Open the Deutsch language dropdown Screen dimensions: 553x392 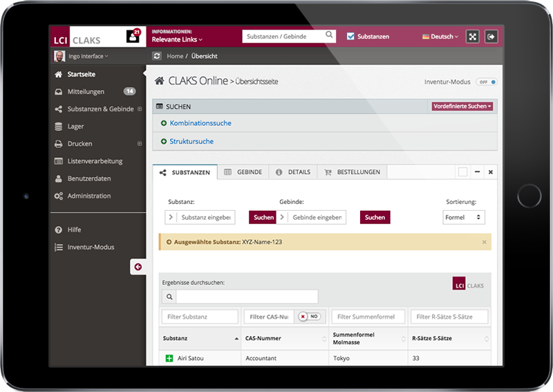[x=440, y=37]
